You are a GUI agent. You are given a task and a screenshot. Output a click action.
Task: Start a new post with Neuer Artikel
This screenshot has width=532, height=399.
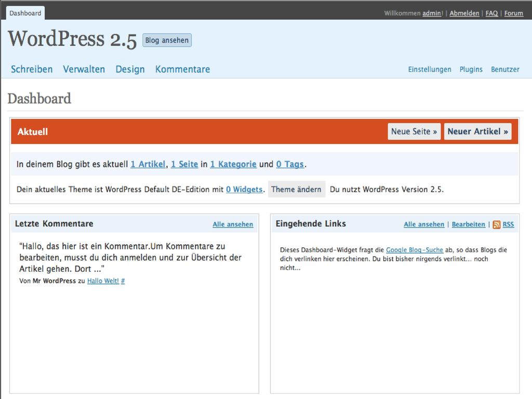478,131
